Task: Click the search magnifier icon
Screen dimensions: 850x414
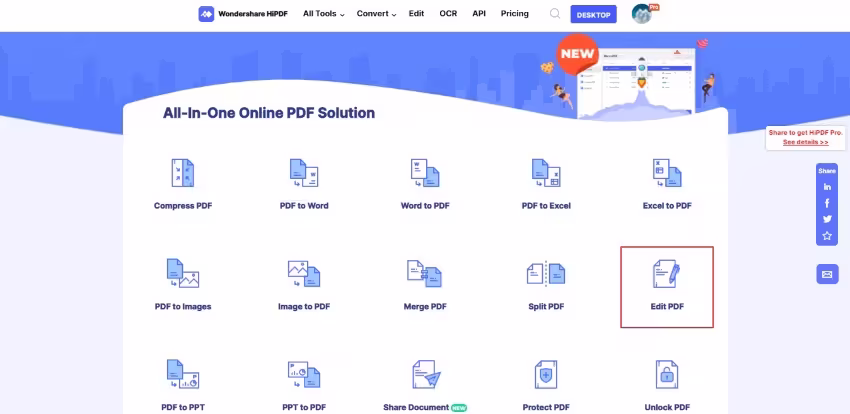Action: click(555, 14)
